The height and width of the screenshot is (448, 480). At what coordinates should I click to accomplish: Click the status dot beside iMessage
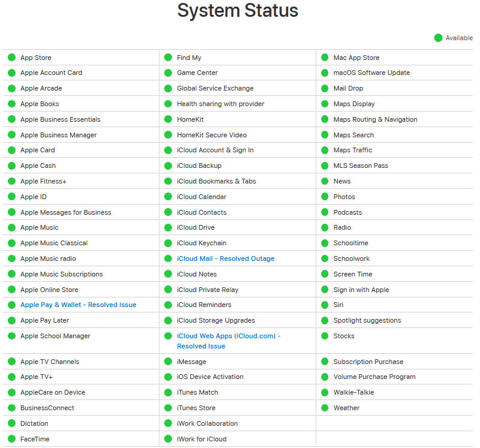[168, 362]
